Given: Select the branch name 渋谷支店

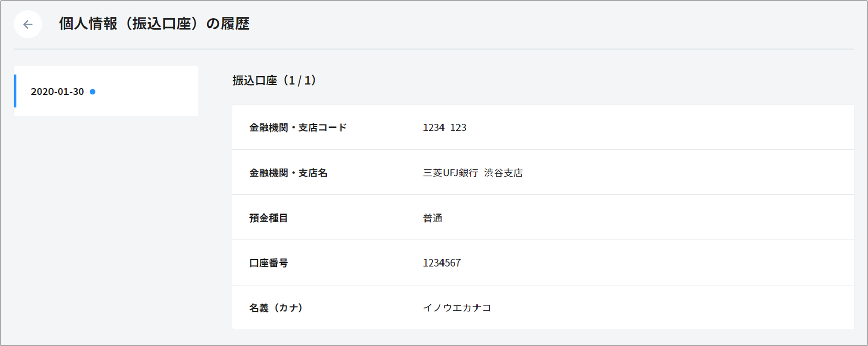Looking at the screenshot, I should click(x=503, y=173).
